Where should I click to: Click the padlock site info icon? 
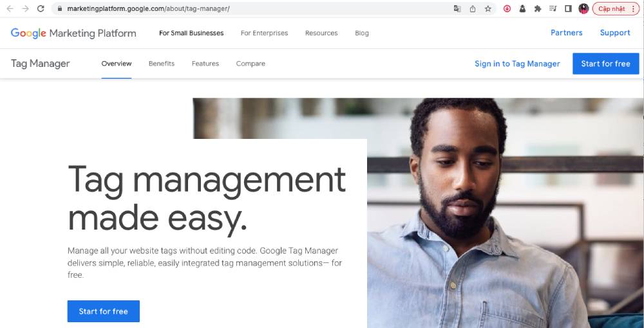[60, 8]
